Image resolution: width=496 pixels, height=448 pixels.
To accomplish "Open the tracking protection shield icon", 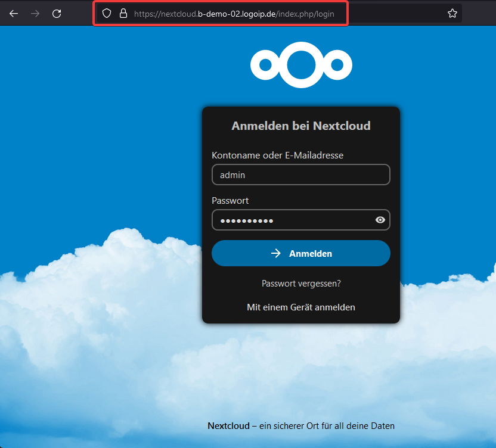I will 107,14.
